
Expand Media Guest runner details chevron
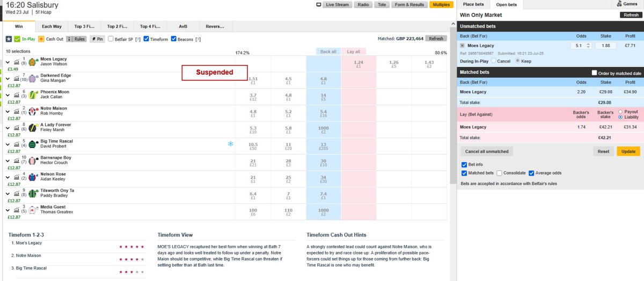[8, 210]
